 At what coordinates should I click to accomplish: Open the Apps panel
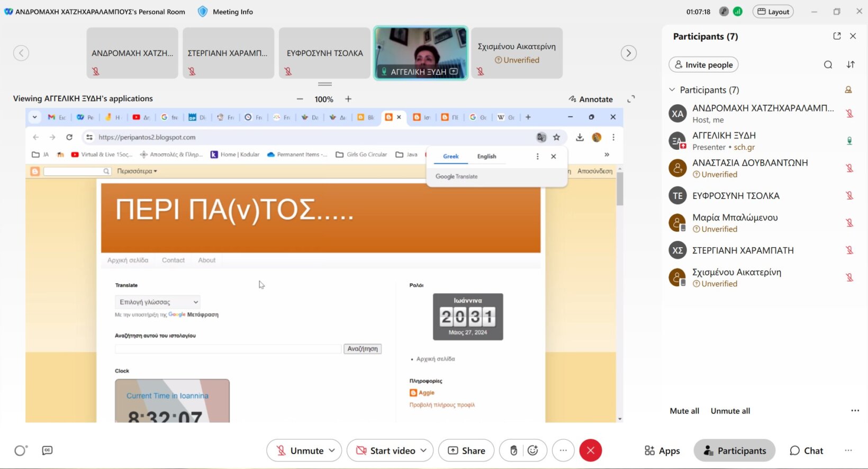(x=662, y=450)
